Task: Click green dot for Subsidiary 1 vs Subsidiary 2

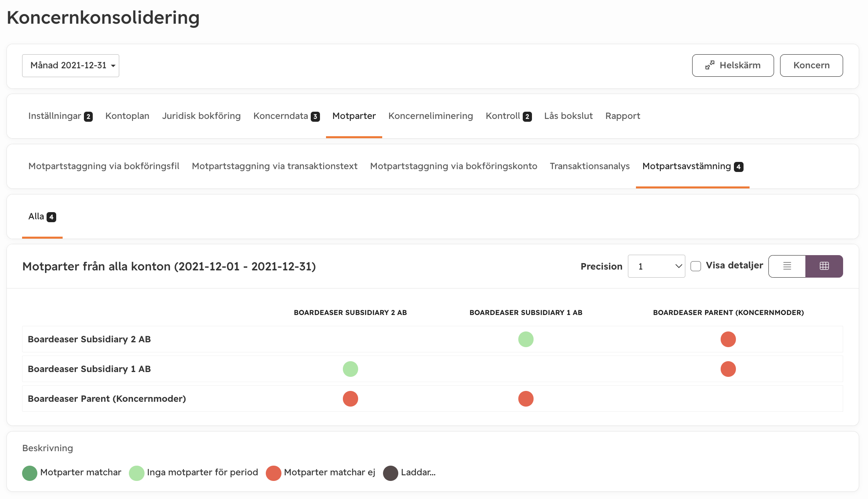Action: point(350,369)
